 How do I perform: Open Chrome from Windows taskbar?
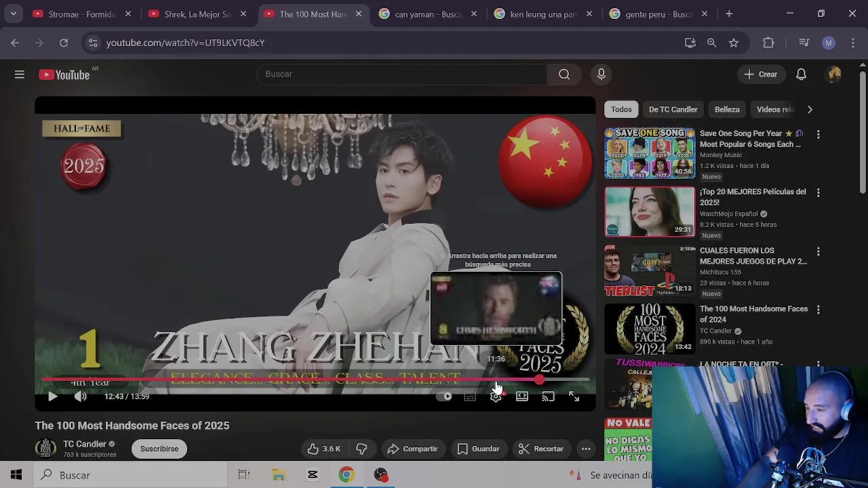[347, 475]
